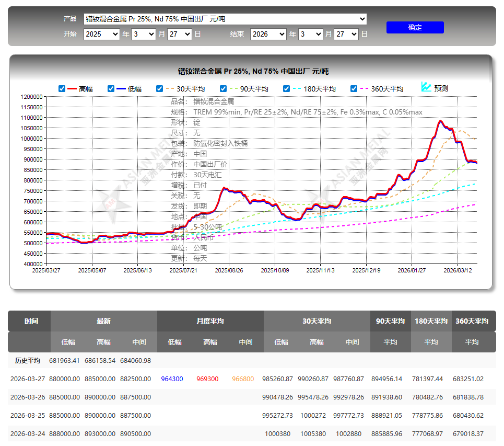Click the 月度平均 table header

(210, 321)
